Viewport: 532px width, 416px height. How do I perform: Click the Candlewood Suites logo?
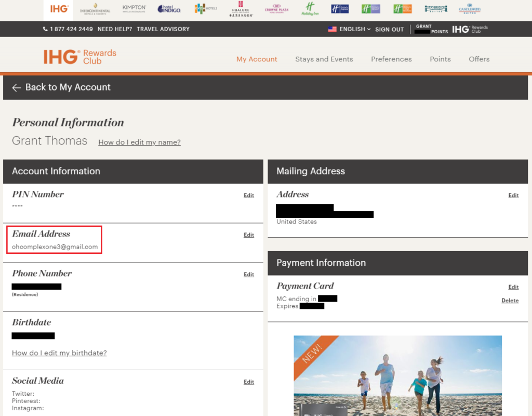(469, 9)
